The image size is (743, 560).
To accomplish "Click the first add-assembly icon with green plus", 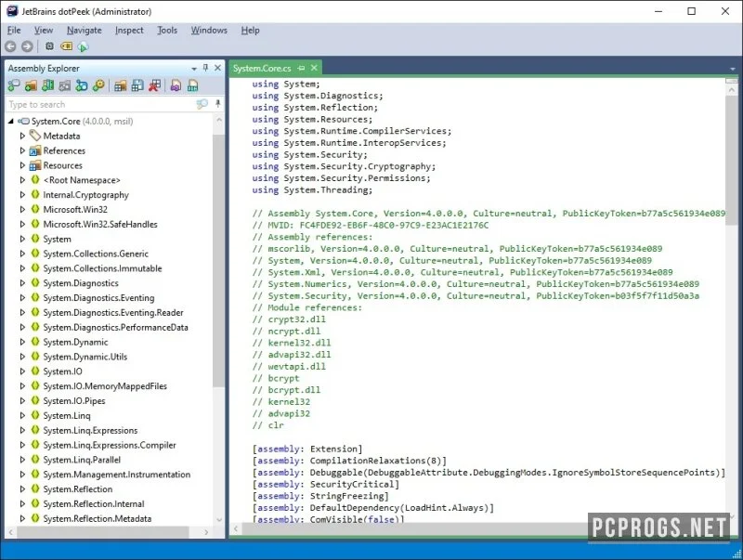I will coord(14,85).
